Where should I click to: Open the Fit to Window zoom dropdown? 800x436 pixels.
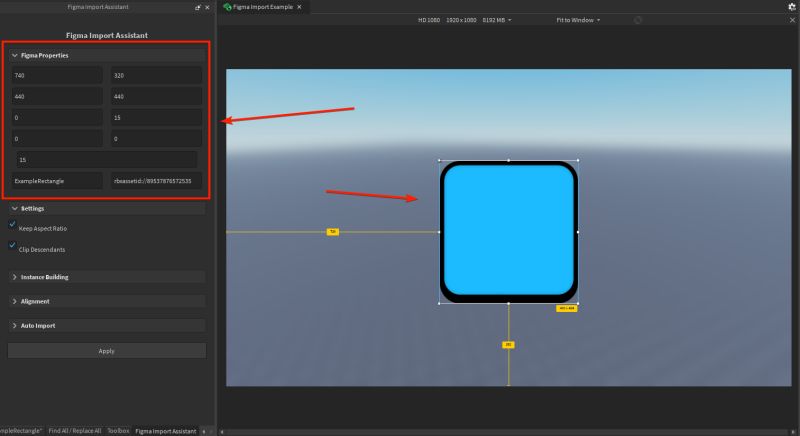click(x=578, y=20)
